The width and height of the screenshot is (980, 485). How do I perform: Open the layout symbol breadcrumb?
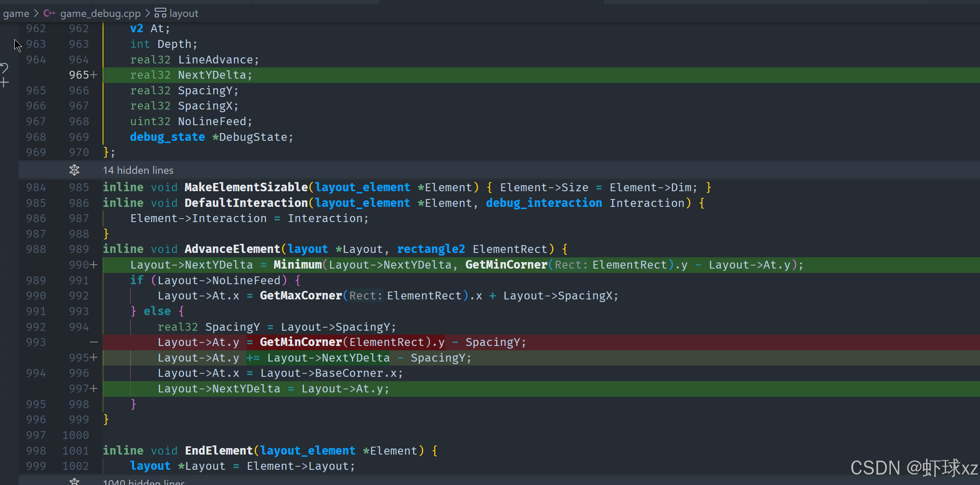coord(183,13)
